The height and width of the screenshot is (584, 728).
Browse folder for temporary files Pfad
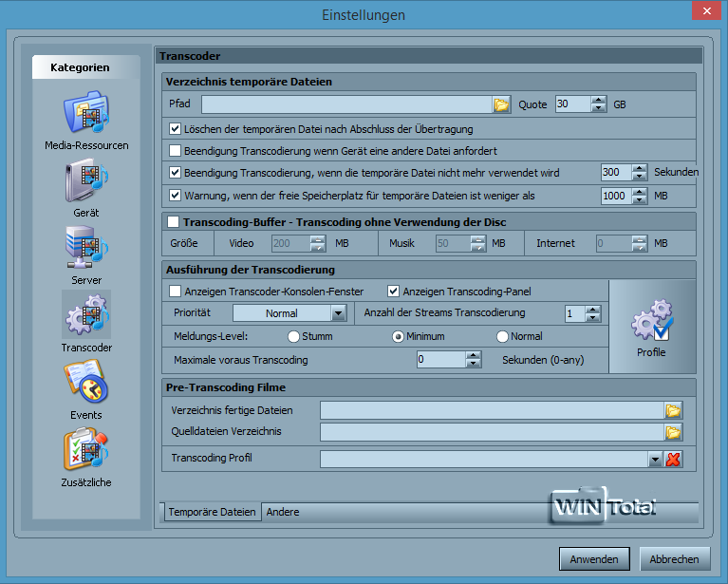[501, 104]
